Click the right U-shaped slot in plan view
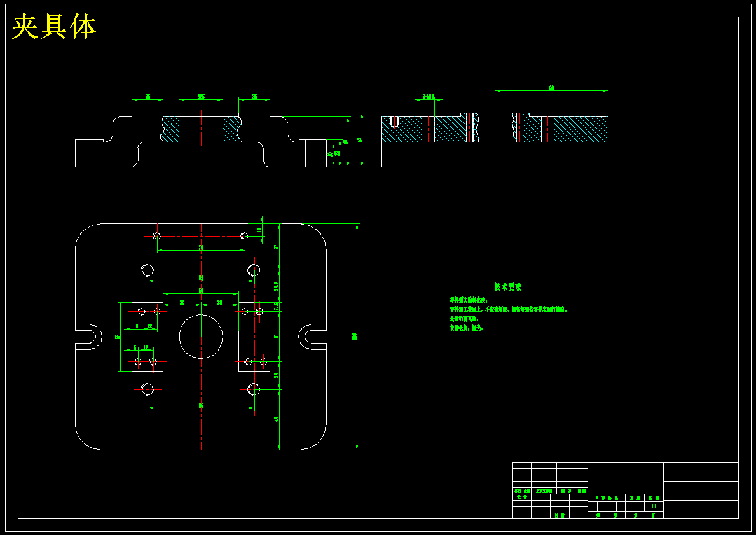 tap(312, 337)
